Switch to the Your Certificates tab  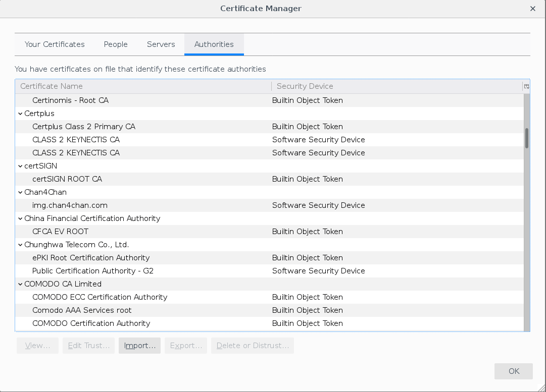(55, 44)
